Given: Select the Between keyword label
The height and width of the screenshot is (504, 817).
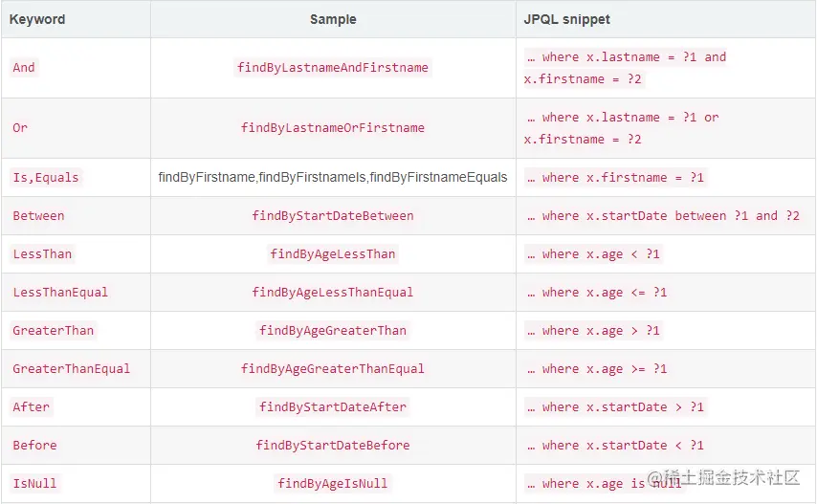Looking at the screenshot, I should click(x=38, y=216).
